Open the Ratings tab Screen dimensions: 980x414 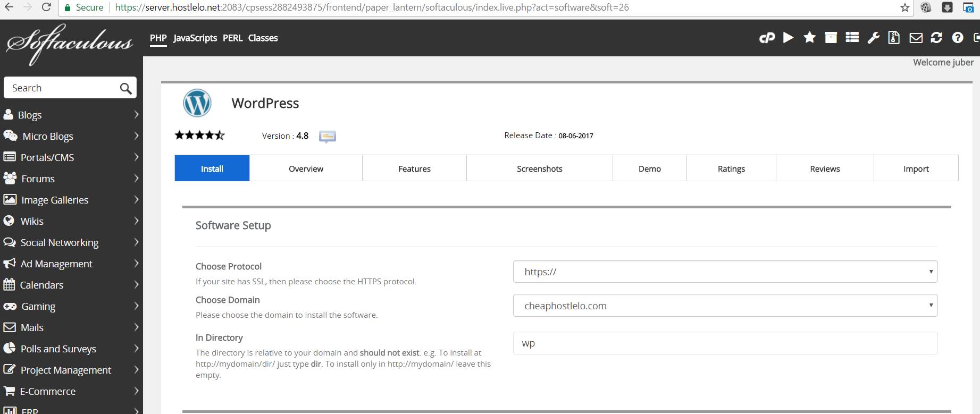(731, 168)
